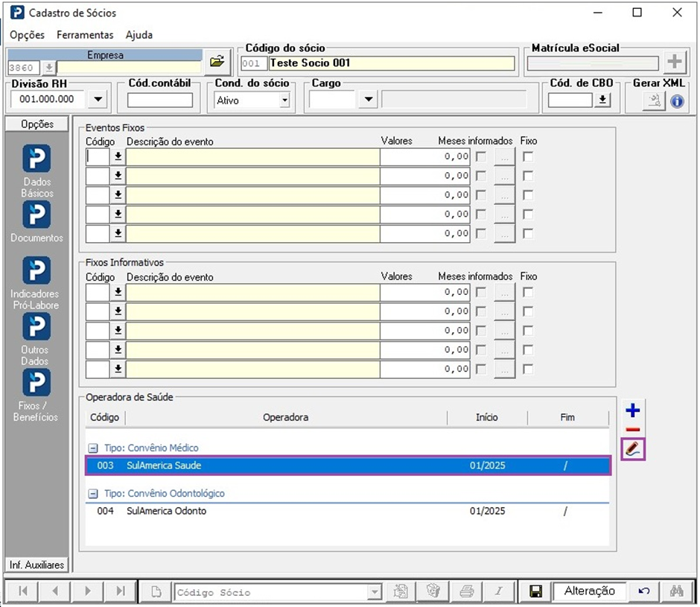Edit selected health operator with pencil icon

pyautogui.click(x=633, y=449)
